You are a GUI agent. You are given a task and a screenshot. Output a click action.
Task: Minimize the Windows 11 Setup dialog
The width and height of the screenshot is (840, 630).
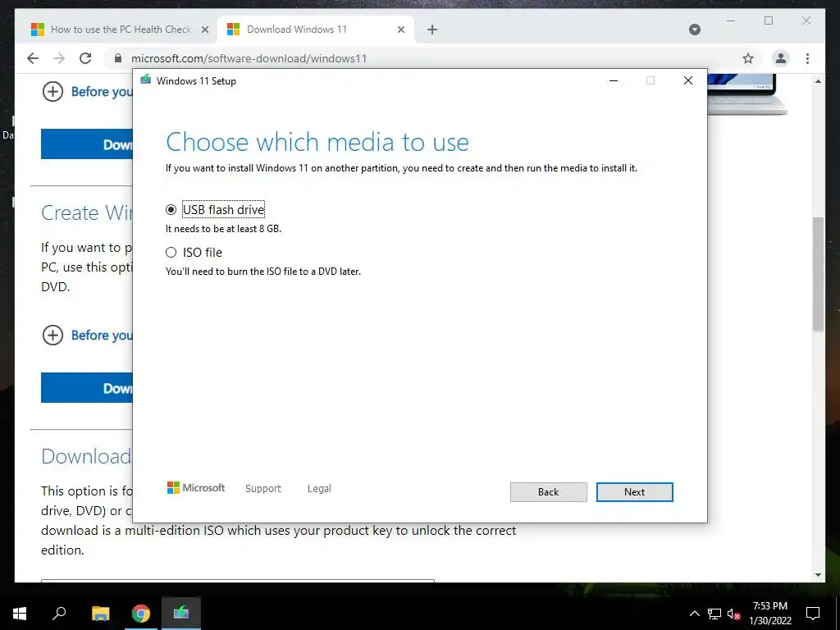[x=614, y=80]
